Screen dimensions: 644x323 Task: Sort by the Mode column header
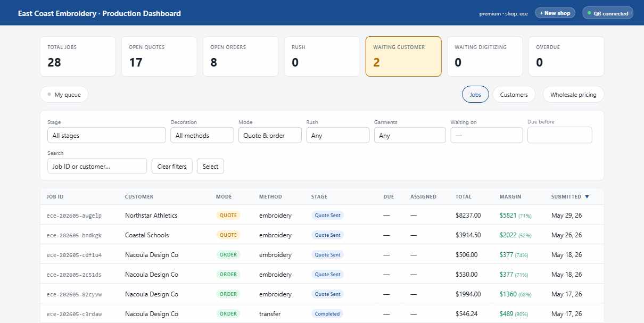pyautogui.click(x=224, y=197)
